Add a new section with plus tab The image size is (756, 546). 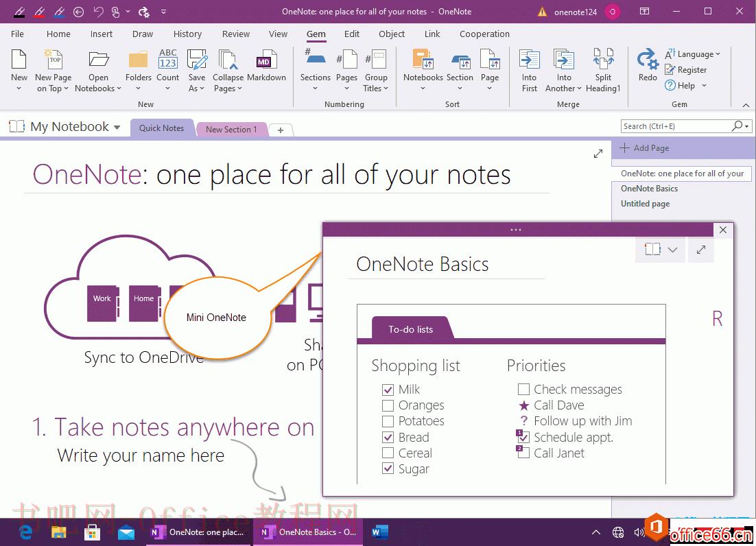tap(281, 130)
